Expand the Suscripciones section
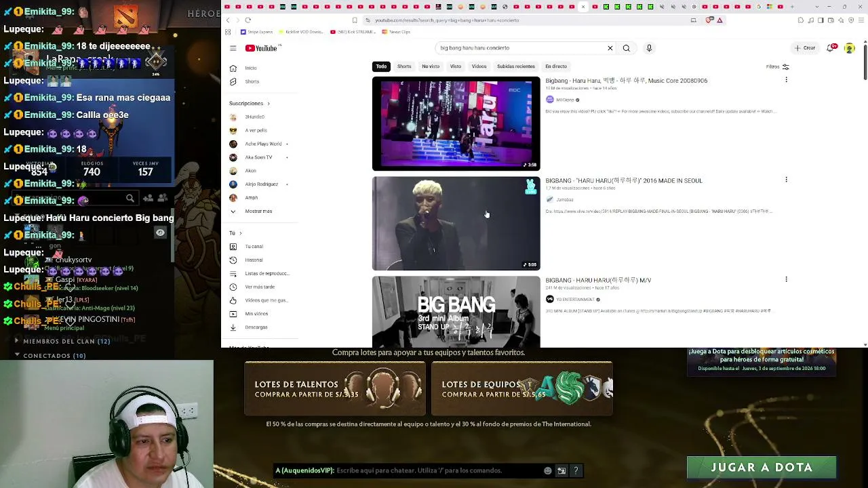Viewport: 868px width, 488px height. 250,104
